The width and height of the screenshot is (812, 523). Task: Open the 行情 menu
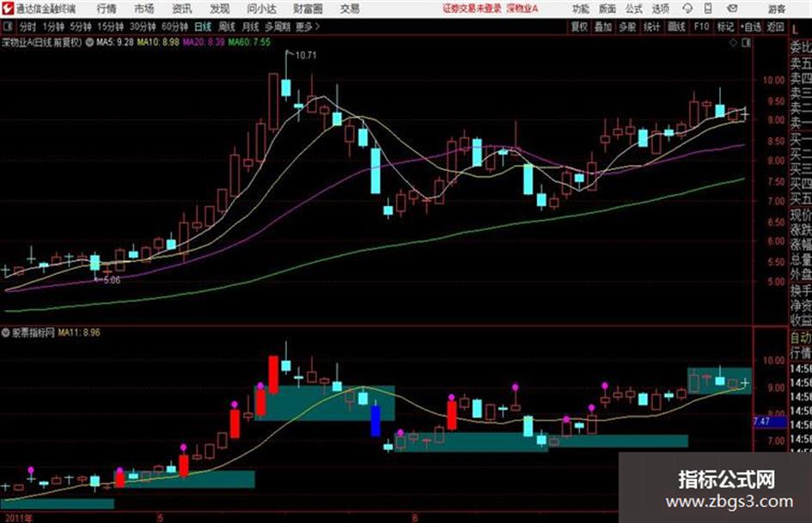[x=107, y=9]
